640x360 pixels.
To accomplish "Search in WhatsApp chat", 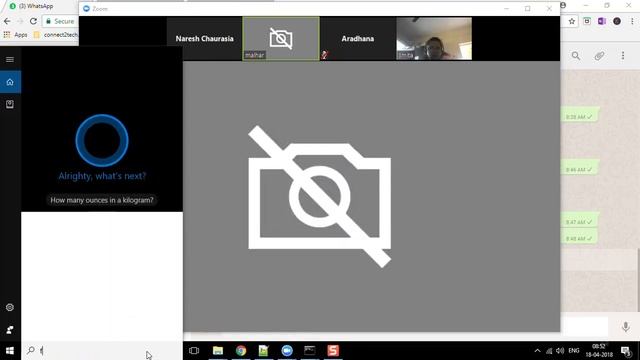I will pos(576,56).
